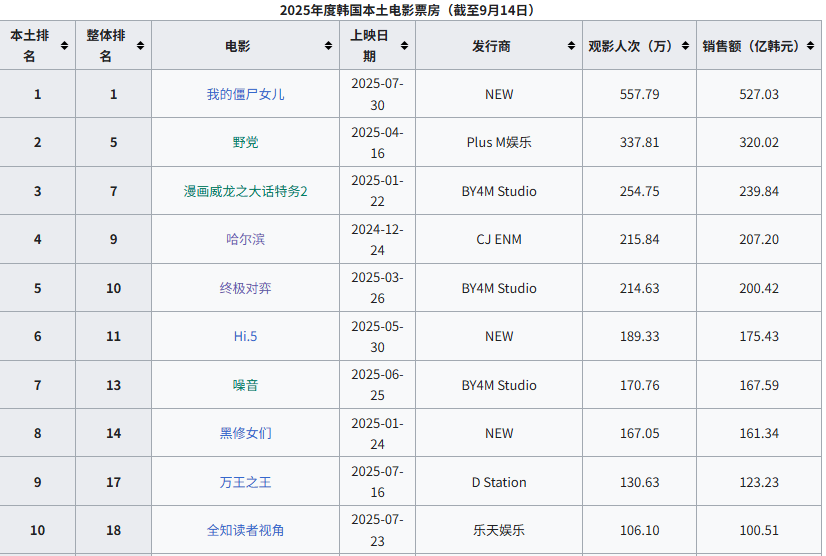
Task: Sort by 上映日期 column arrows
Action: (x=404, y=46)
